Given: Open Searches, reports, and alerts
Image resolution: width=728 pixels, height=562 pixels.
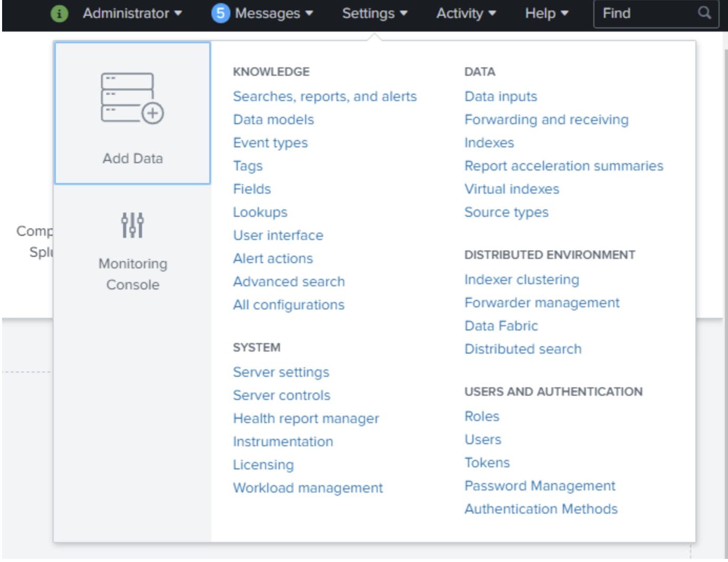Looking at the screenshot, I should click(326, 96).
